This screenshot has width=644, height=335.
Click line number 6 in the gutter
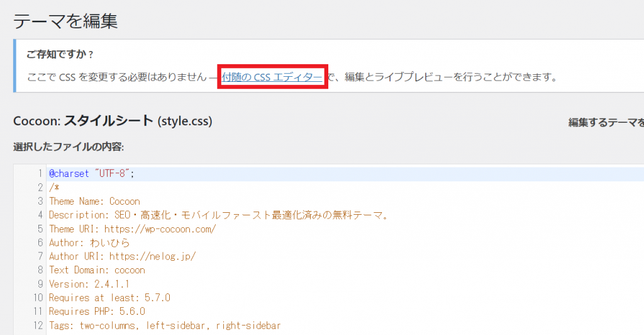[x=40, y=242]
